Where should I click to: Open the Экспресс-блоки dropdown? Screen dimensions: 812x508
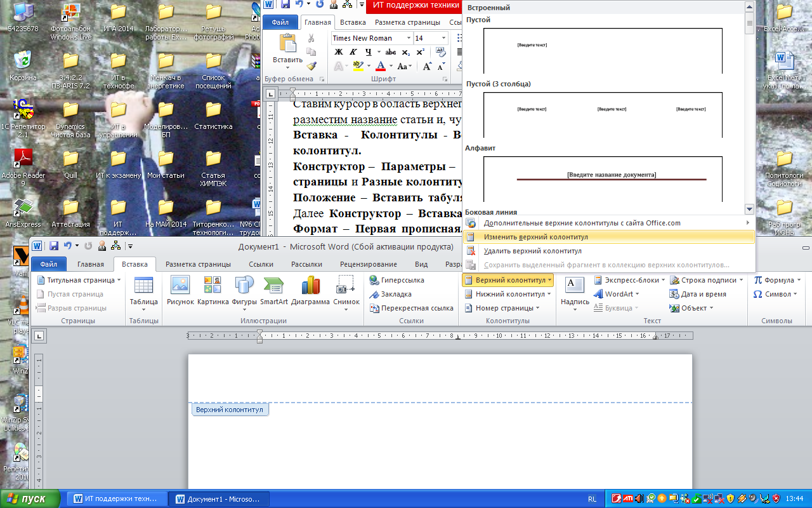tap(629, 280)
